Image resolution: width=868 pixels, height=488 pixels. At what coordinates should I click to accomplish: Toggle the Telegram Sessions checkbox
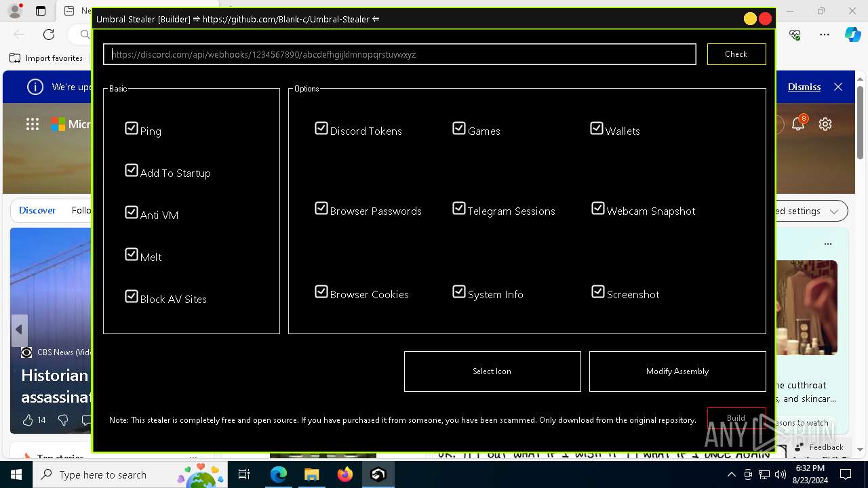(459, 208)
